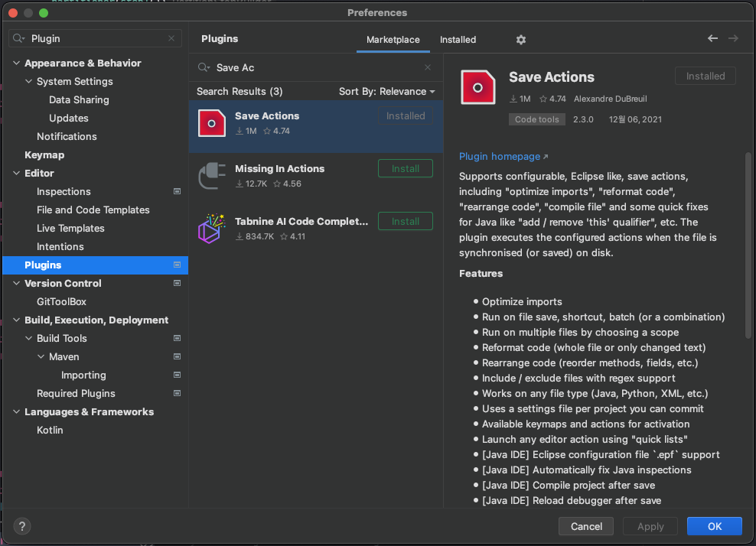The image size is (756, 546).
Task: Click the Alexandre DuBreuil author name
Action: (x=610, y=99)
